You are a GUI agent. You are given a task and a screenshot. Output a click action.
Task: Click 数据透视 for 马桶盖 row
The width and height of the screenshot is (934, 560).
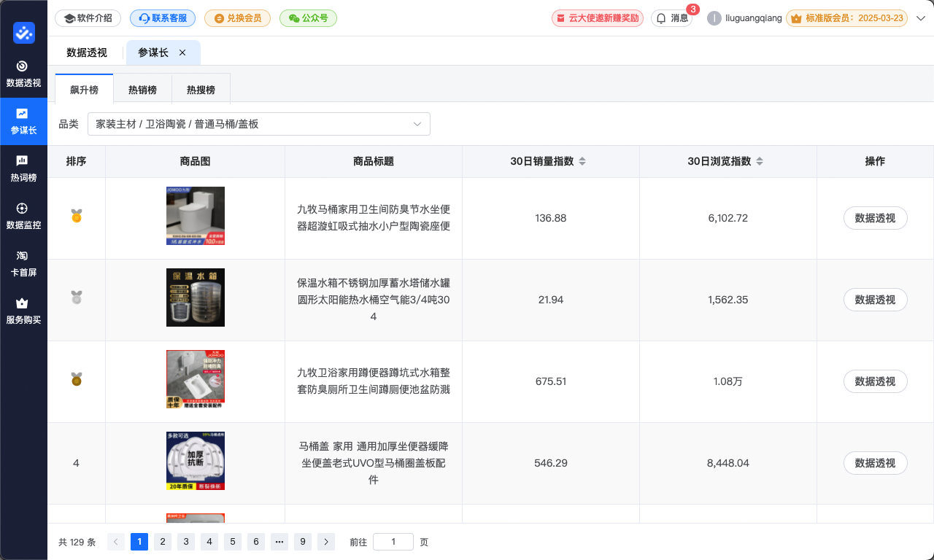click(875, 463)
